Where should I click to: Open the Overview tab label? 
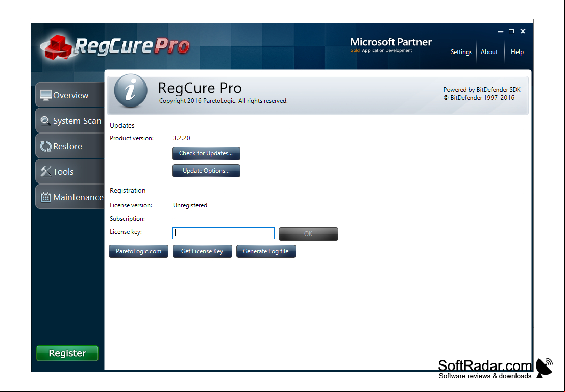(70, 95)
